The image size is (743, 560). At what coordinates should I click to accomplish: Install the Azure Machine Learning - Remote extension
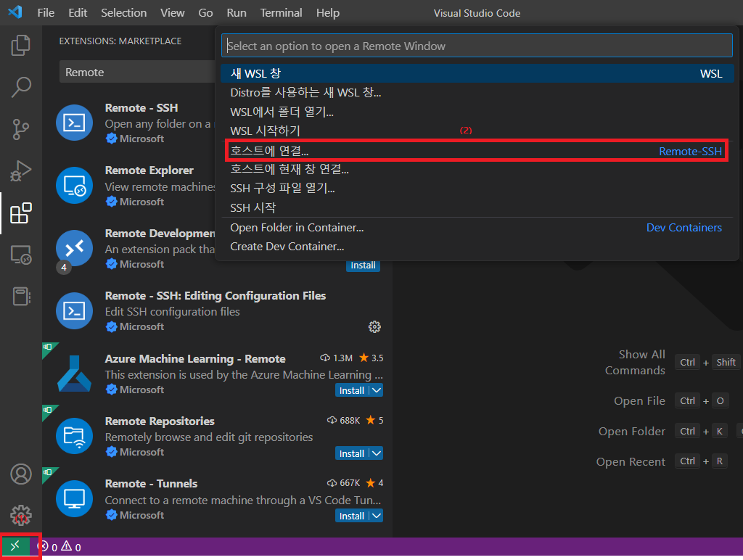pos(352,390)
